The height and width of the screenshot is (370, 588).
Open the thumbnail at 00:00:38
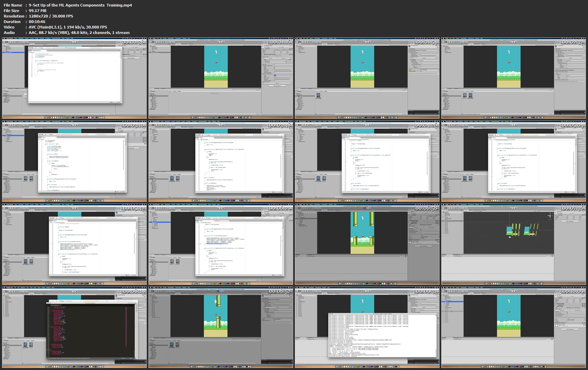click(74, 78)
